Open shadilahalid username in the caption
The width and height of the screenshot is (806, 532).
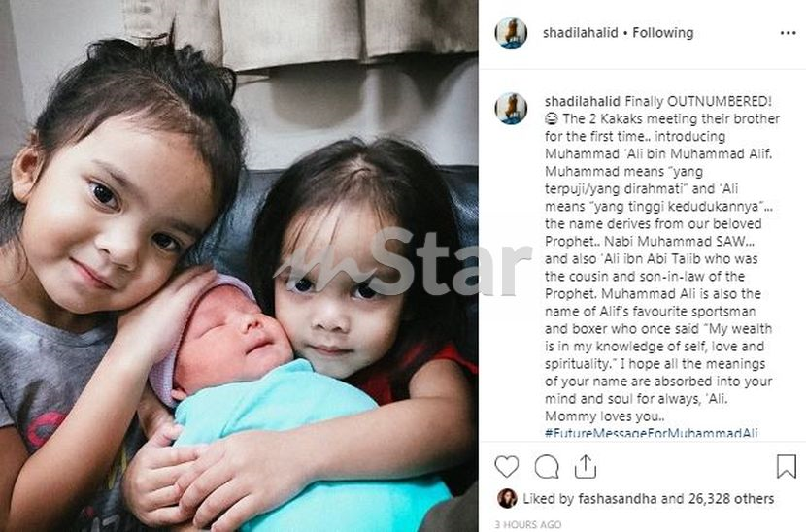pos(583,101)
